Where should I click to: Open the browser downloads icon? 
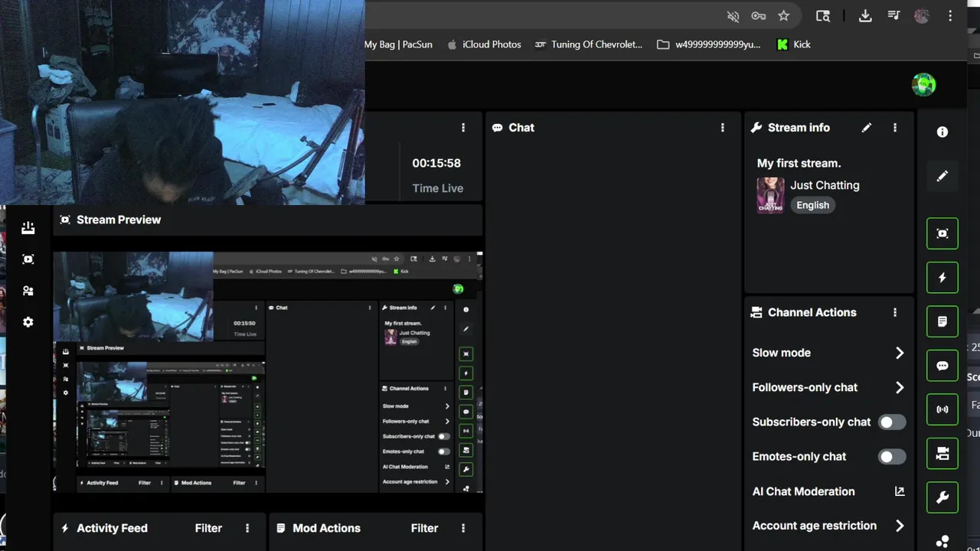[865, 16]
